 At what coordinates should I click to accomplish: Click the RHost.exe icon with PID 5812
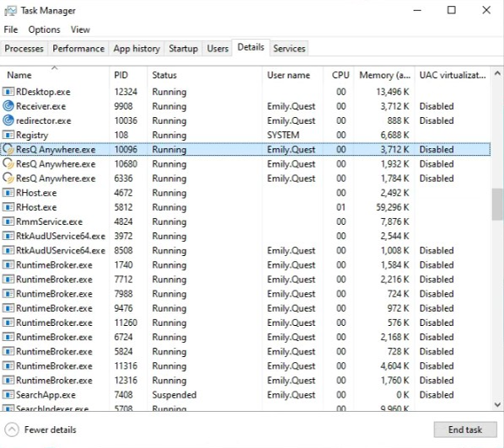click(x=8, y=207)
